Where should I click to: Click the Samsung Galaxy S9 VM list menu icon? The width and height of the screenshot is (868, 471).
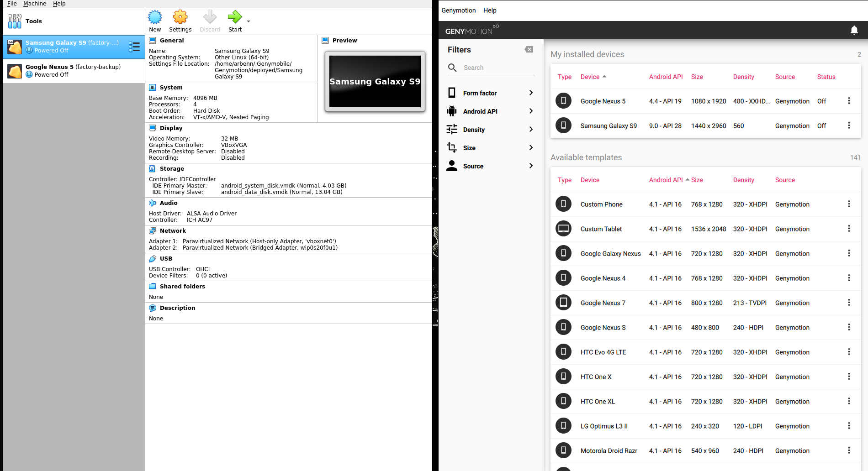[x=134, y=47]
